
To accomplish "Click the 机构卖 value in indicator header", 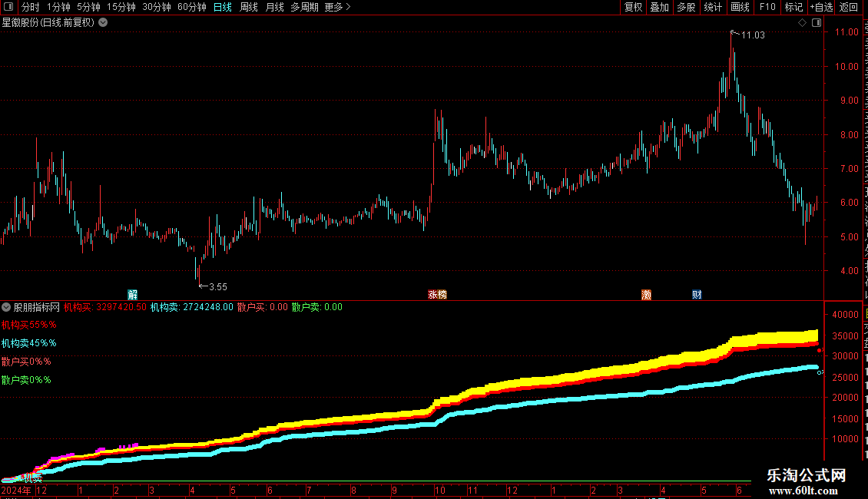I will pyautogui.click(x=192, y=307).
